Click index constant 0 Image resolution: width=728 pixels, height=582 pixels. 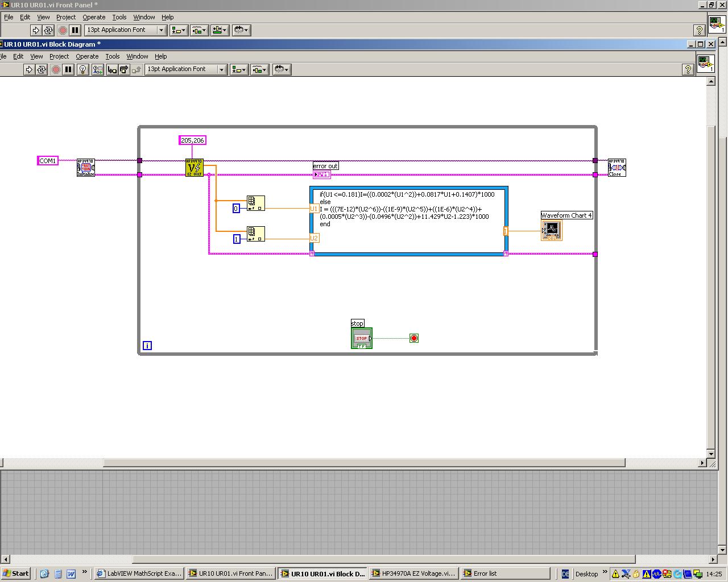pos(236,209)
